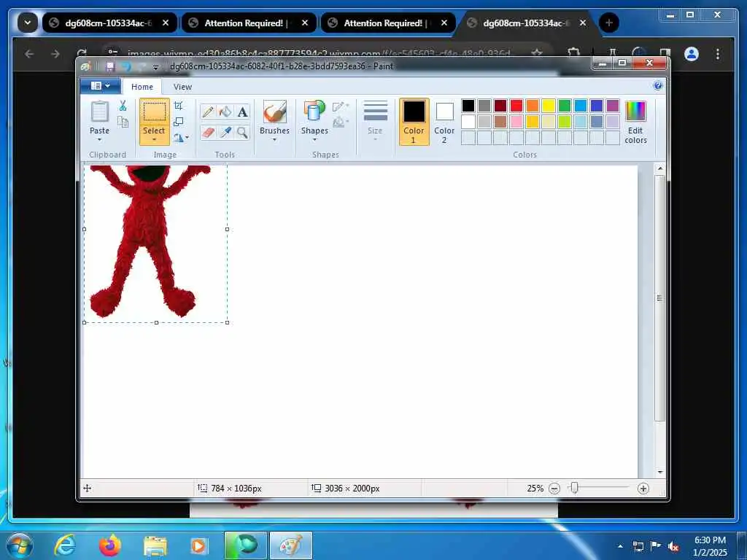The width and height of the screenshot is (747, 560).
Task: Show hidden system tray icons arrow
Action: pyautogui.click(x=620, y=546)
